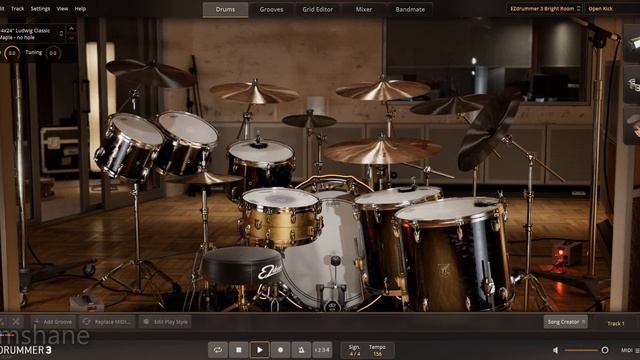Toggle the 1 2 3 4 count-in button
This screenshot has width=640, height=360.
pos(322,350)
